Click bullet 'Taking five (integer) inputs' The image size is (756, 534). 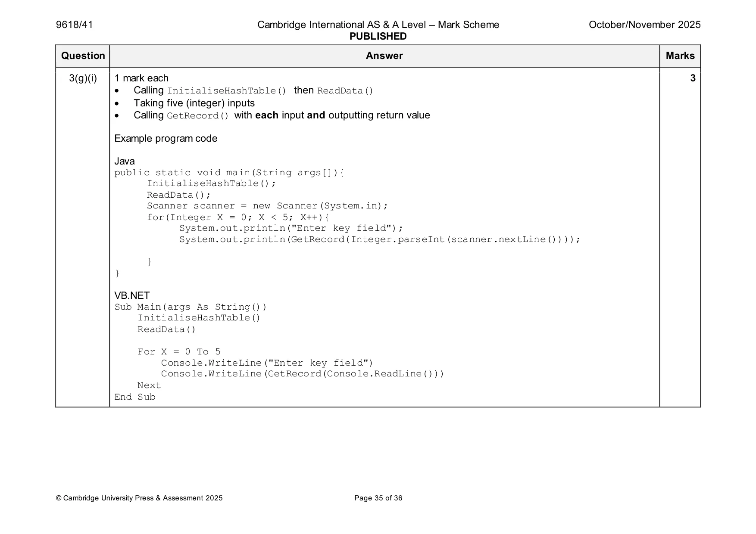coord(194,103)
